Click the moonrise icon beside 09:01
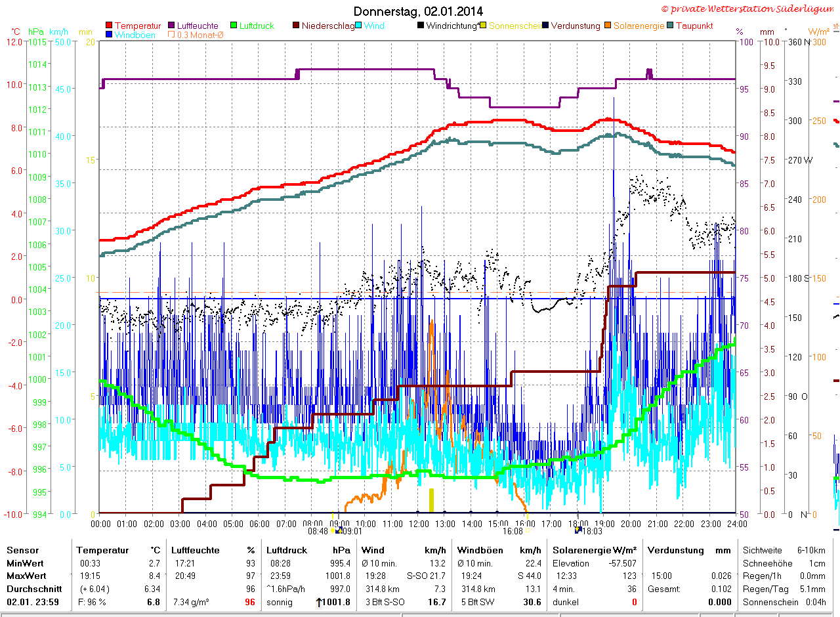Image resolution: width=840 pixels, height=617 pixels. [339, 530]
